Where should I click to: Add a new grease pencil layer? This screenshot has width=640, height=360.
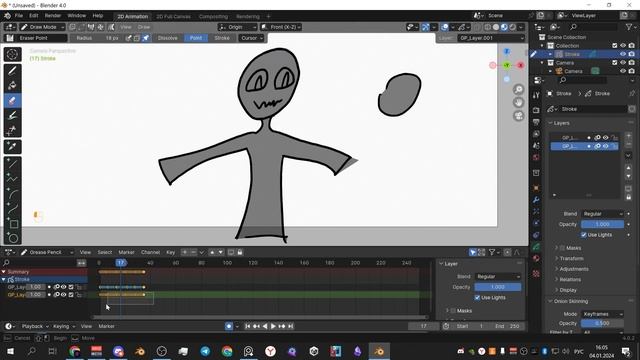(628, 136)
